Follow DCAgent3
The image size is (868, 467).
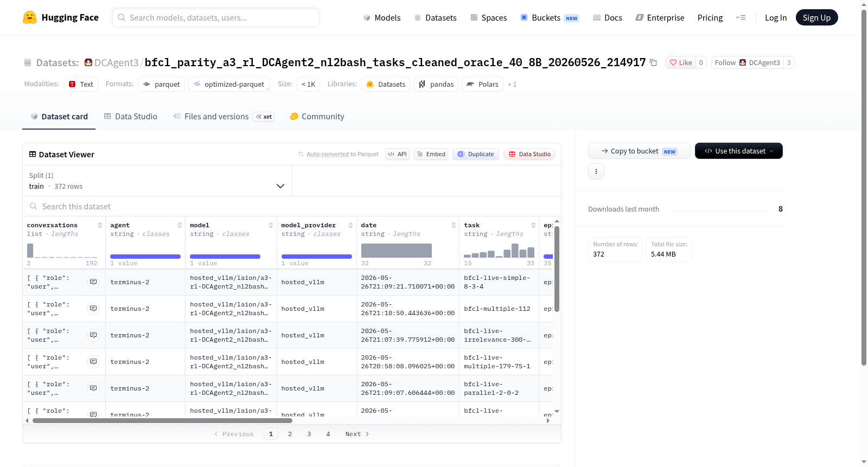(x=747, y=63)
